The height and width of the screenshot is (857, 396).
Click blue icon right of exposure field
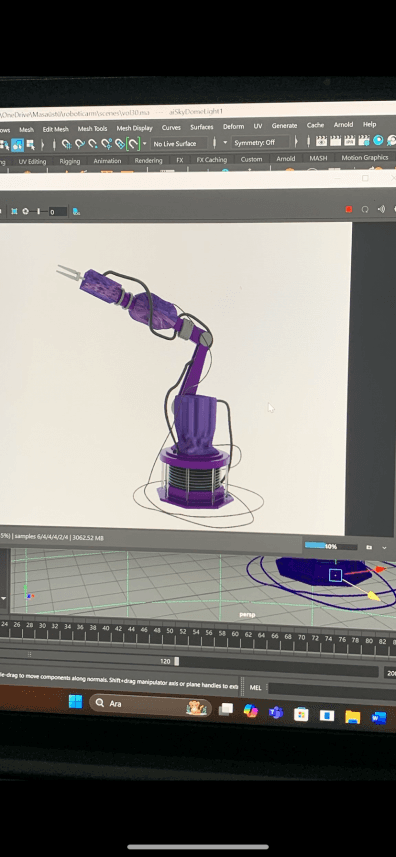tap(76, 212)
